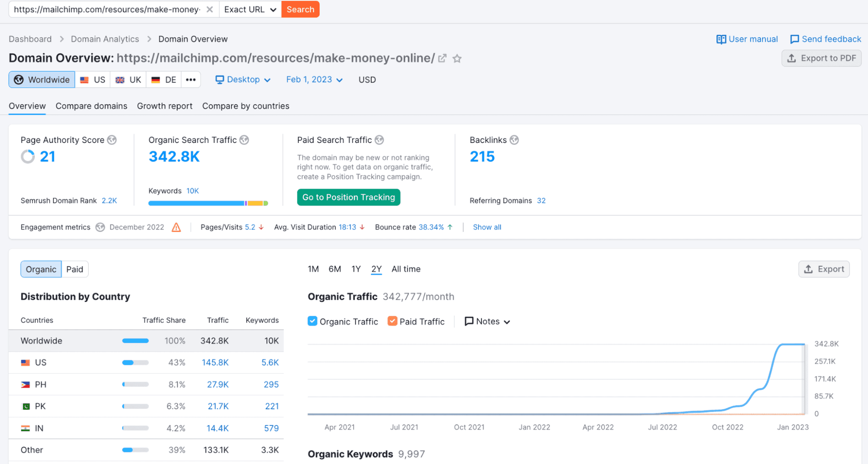Click the India flag in IN row

coord(25,428)
